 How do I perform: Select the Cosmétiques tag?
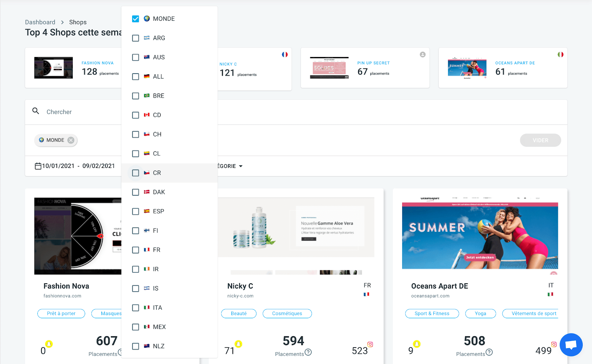pyautogui.click(x=287, y=313)
